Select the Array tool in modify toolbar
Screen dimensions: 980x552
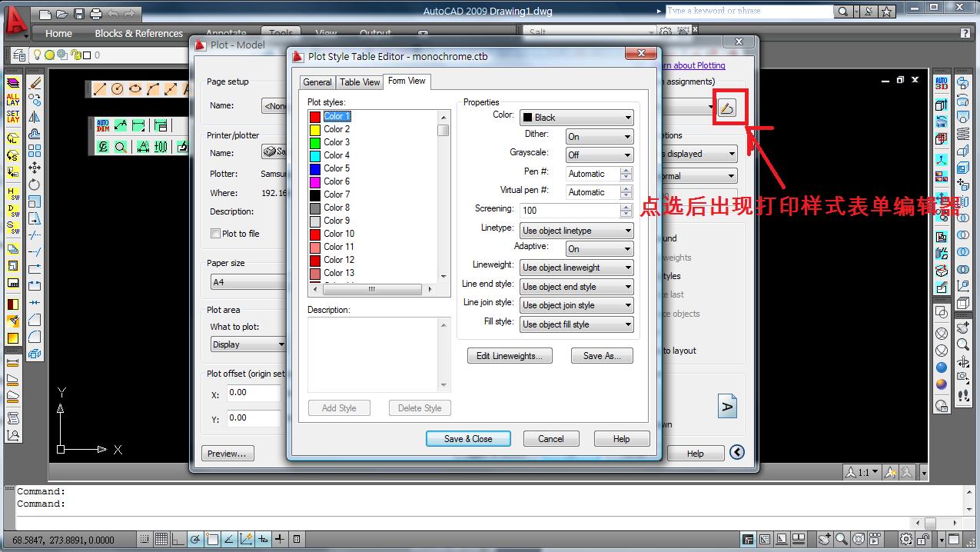(x=35, y=151)
